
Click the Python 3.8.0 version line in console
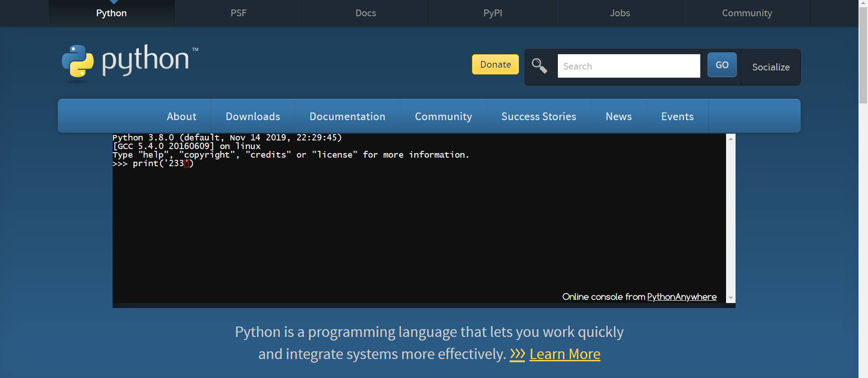click(227, 137)
